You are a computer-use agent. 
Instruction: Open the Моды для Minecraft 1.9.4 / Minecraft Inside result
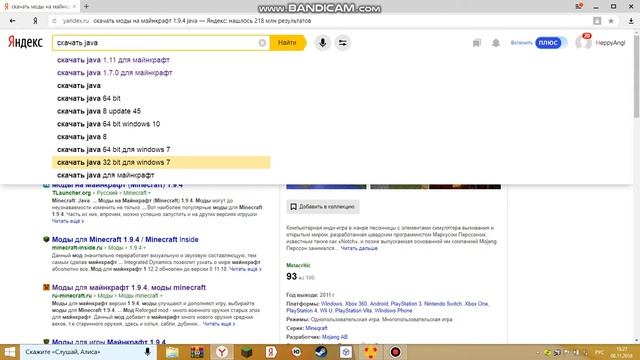click(125, 240)
